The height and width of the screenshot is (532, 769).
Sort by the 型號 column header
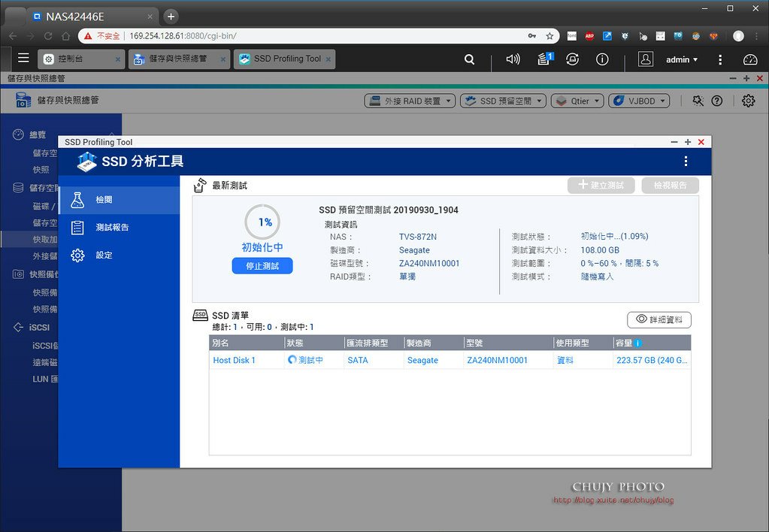[x=509, y=343]
